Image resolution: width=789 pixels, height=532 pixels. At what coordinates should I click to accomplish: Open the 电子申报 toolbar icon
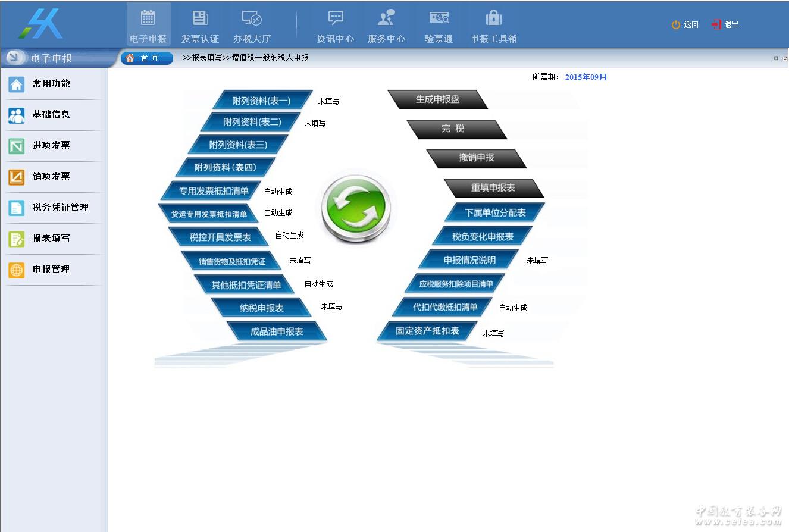coord(148,24)
